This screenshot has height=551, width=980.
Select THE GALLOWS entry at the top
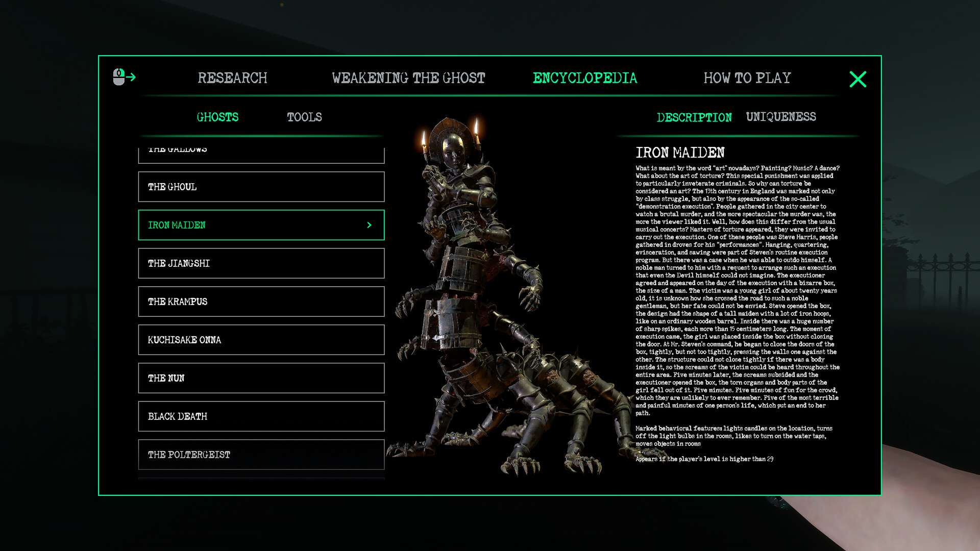pos(261,149)
